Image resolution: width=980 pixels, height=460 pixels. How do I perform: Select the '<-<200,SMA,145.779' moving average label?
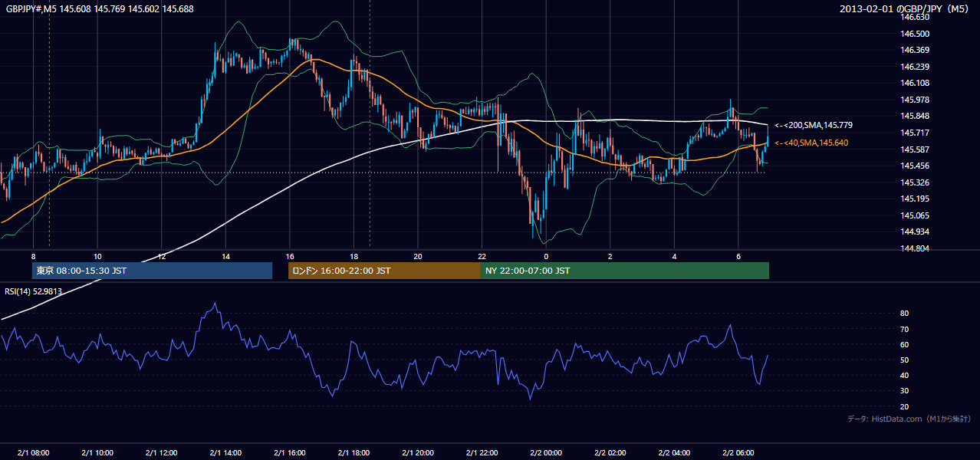tap(814, 125)
